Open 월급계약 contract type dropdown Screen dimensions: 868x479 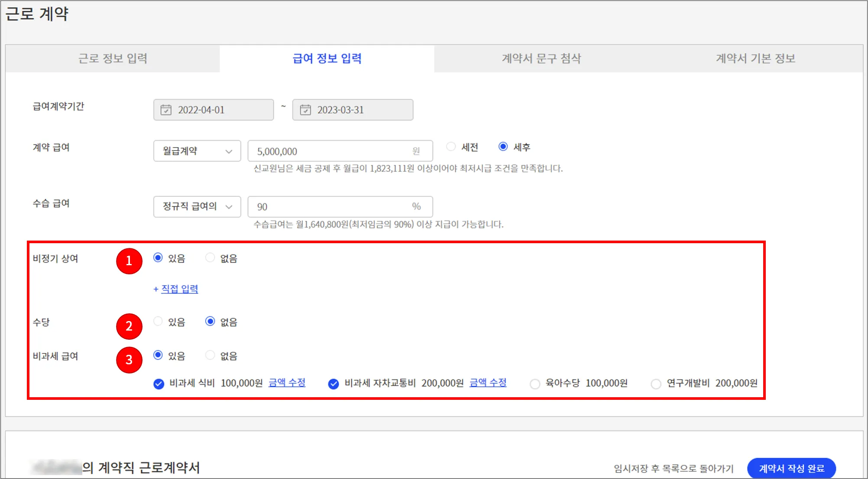[x=197, y=151]
